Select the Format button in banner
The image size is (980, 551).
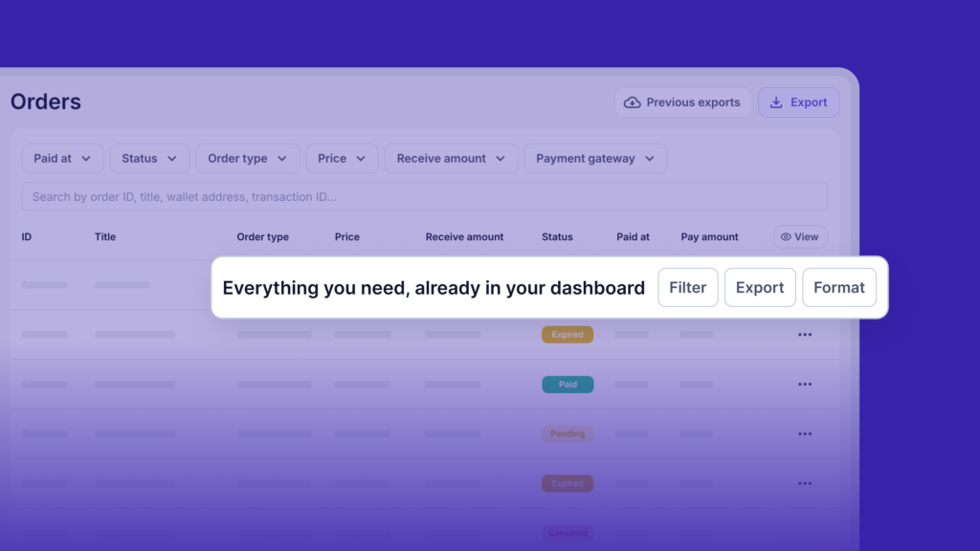[x=838, y=287]
